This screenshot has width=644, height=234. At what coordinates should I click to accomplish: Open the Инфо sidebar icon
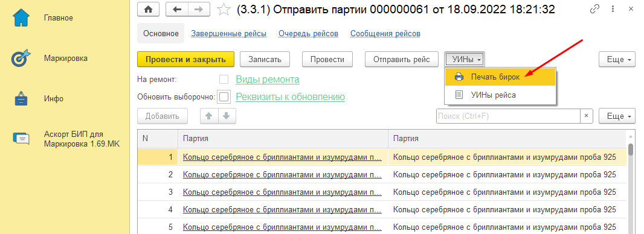[21, 99]
